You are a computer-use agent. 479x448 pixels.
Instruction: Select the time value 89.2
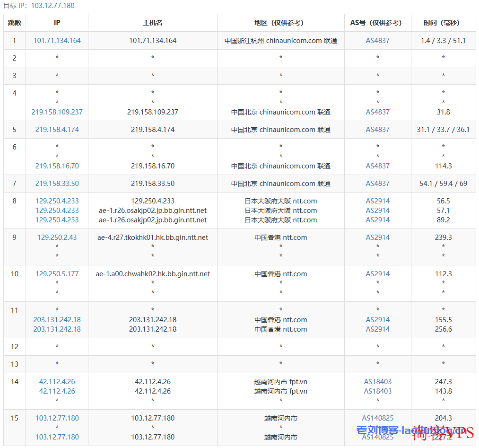[x=443, y=220]
